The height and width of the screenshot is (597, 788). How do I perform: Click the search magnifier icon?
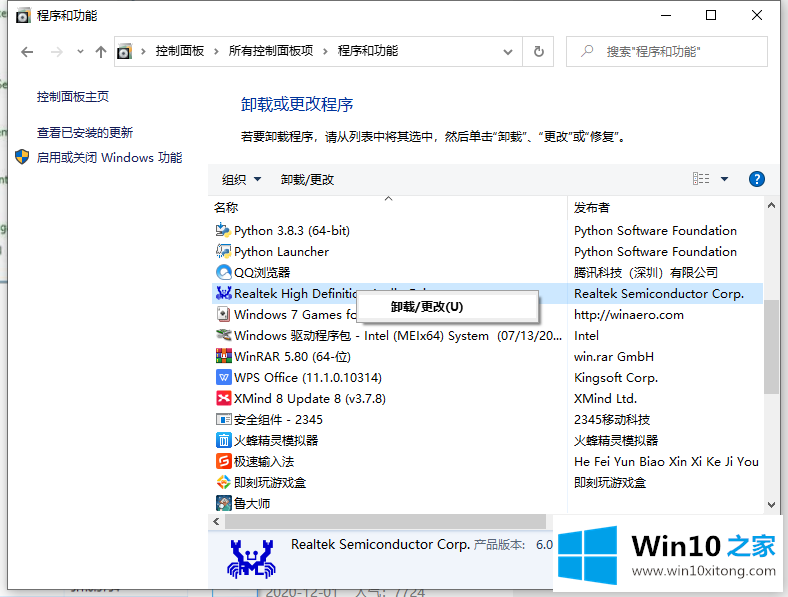pos(587,51)
